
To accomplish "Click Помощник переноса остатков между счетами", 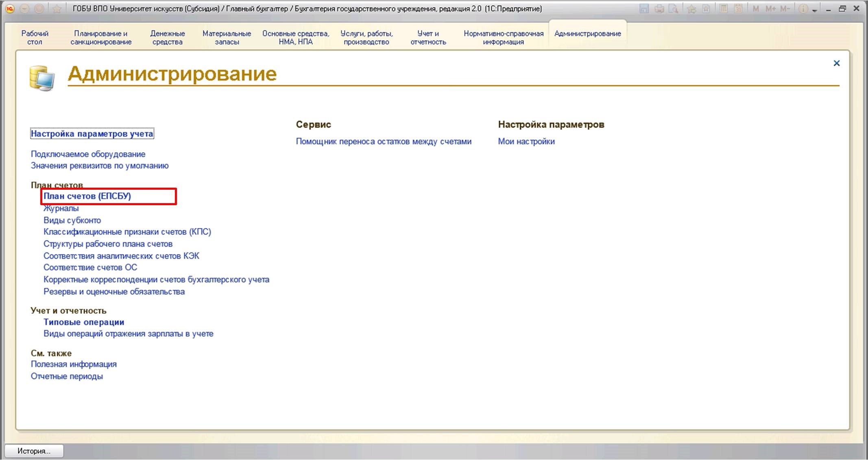I will click(x=384, y=141).
